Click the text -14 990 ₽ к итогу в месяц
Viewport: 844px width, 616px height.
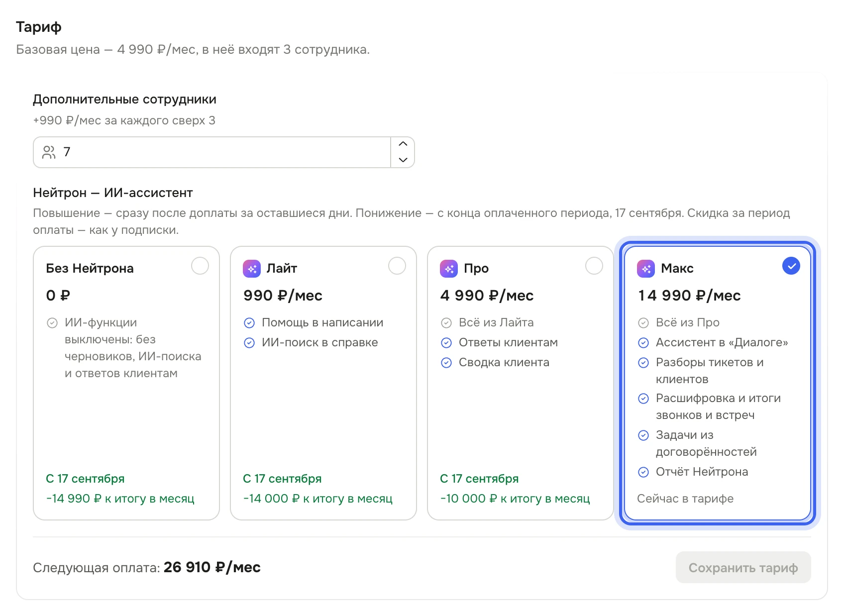(x=120, y=499)
